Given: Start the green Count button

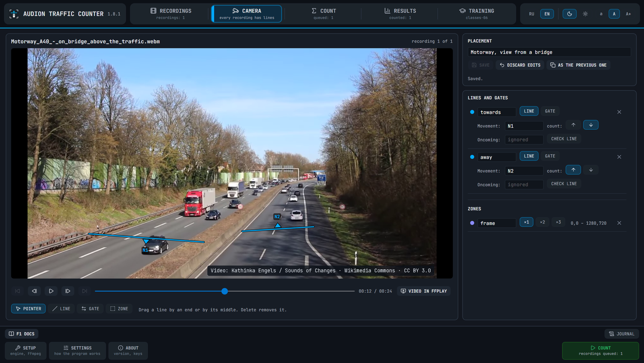Looking at the screenshot, I should [x=601, y=351].
